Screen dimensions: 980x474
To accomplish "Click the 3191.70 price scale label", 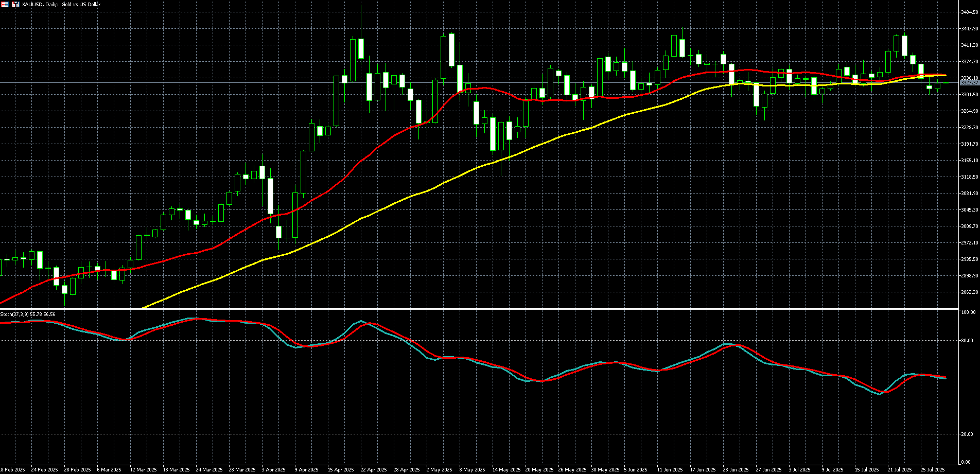I will coord(969,144).
